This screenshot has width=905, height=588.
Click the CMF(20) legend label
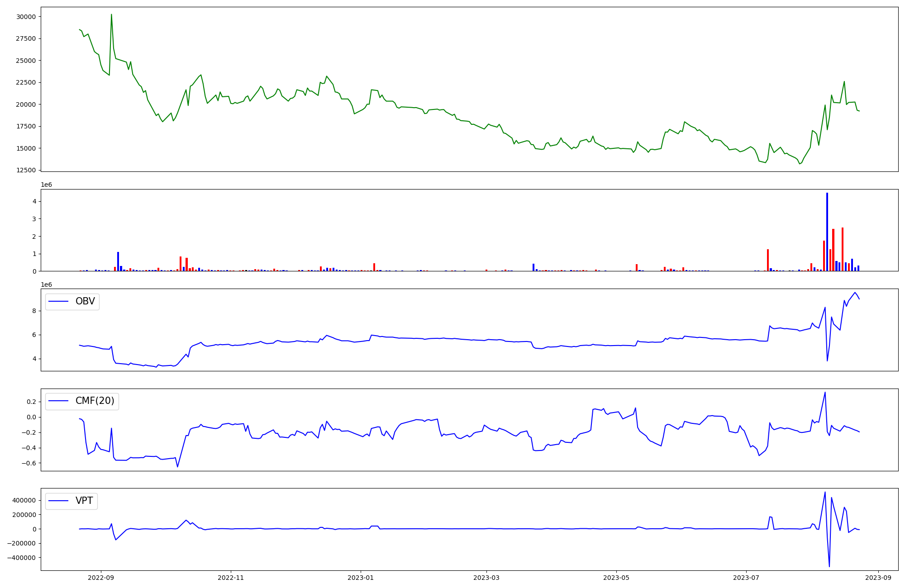[x=95, y=401]
